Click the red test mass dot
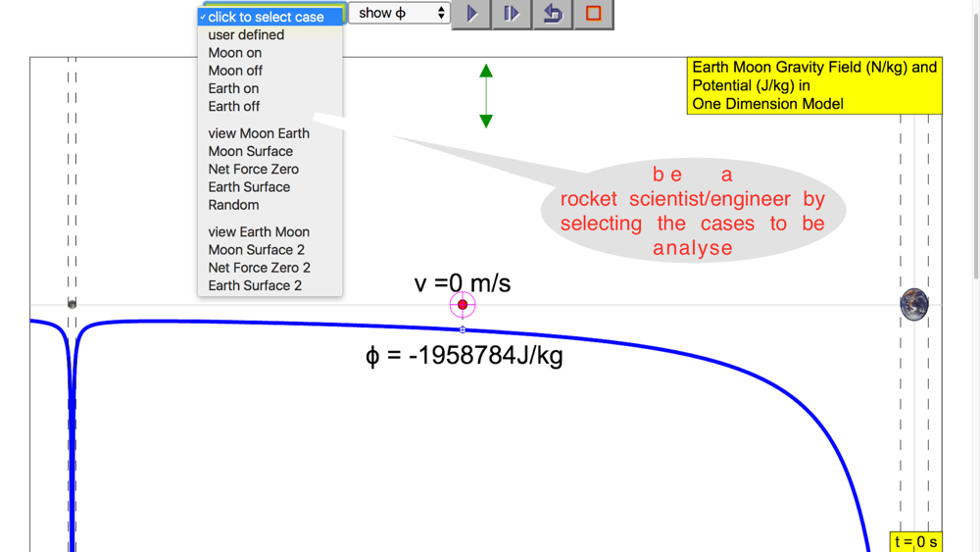The height and width of the screenshot is (552, 980). pos(463,305)
